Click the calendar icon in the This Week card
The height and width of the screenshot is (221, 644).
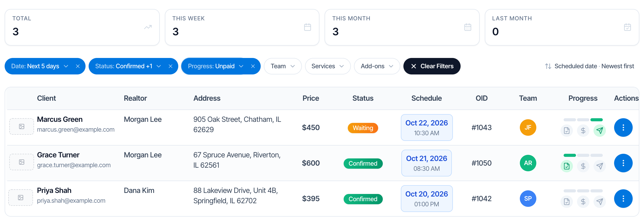pyautogui.click(x=307, y=27)
